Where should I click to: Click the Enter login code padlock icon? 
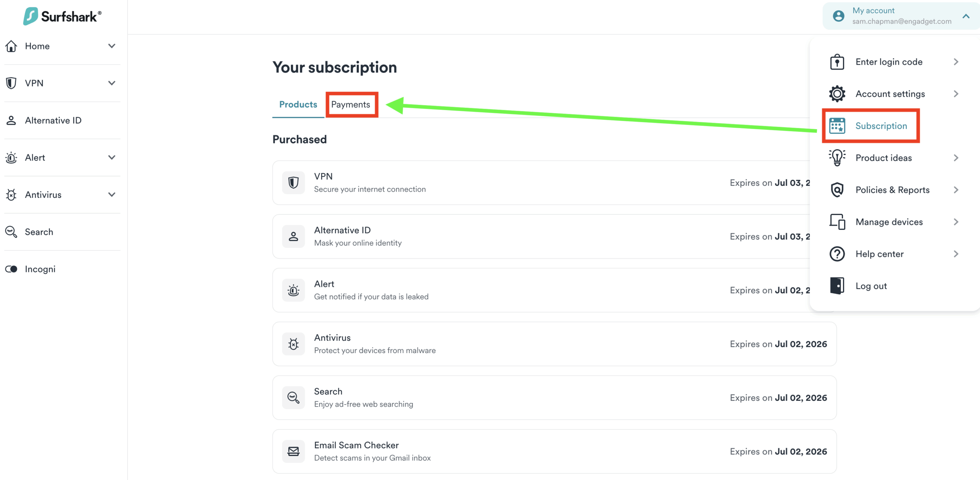[837, 62]
